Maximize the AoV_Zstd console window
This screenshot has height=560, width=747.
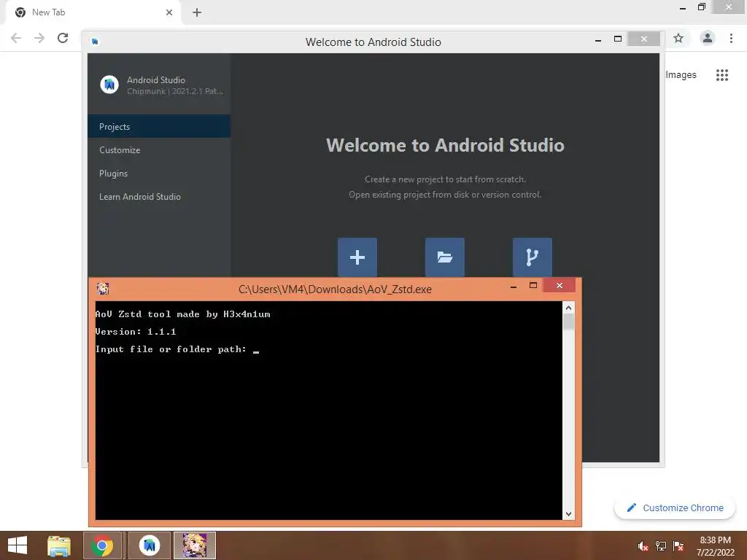click(x=533, y=285)
